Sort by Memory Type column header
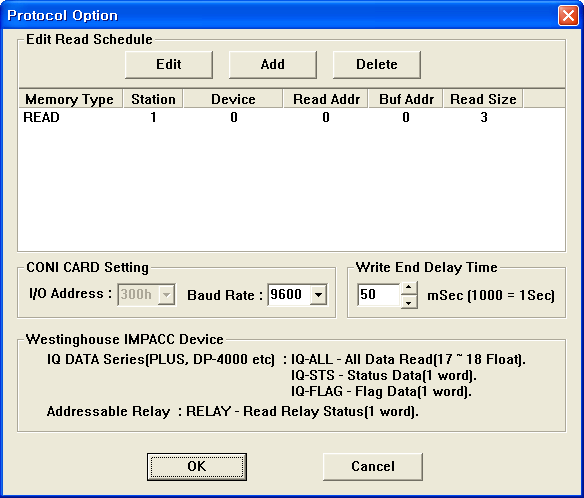The width and height of the screenshot is (584, 498). click(70, 99)
